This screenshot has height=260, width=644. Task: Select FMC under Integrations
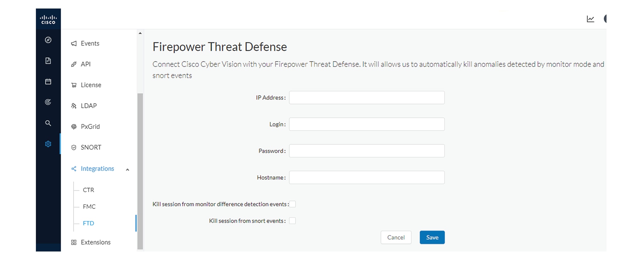(89, 207)
